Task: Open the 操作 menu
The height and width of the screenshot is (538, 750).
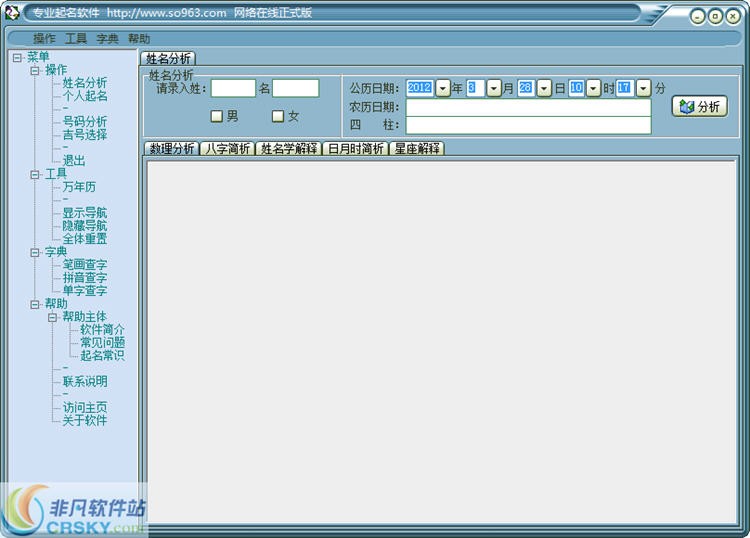Action: [44, 39]
